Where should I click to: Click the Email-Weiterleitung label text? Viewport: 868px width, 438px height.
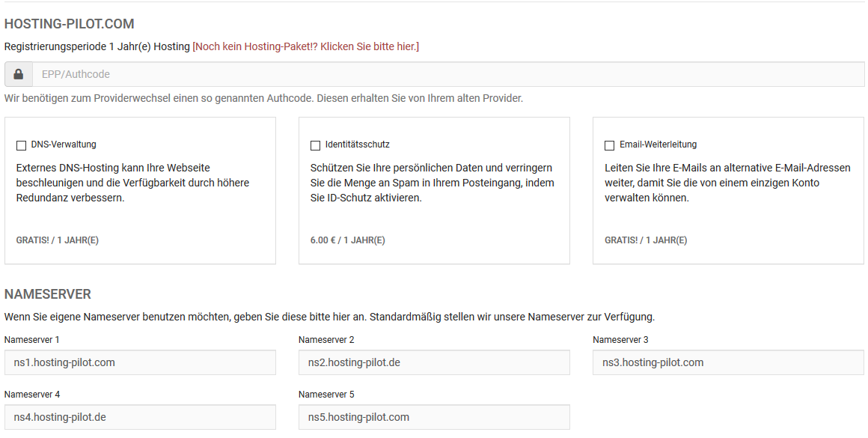pyautogui.click(x=658, y=145)
